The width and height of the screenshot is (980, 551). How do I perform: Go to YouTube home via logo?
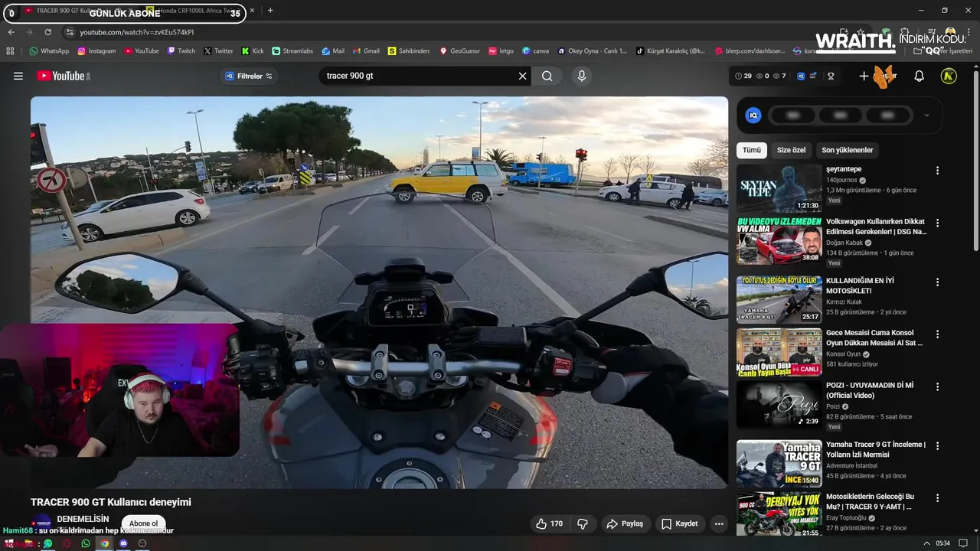pos(64,76)
